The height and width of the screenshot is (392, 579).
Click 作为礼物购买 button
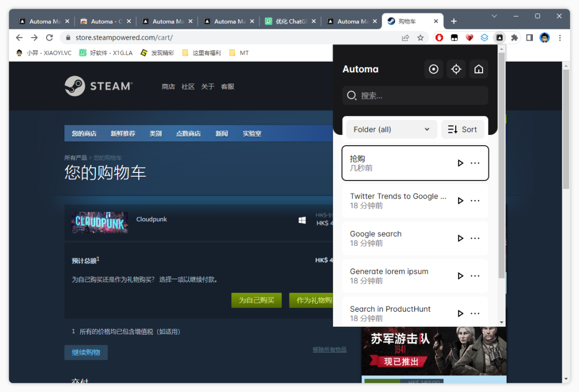[x=311, y=300]
